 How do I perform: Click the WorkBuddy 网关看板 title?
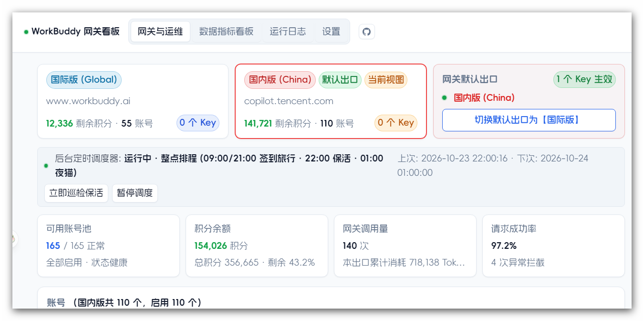coord(75,32)
